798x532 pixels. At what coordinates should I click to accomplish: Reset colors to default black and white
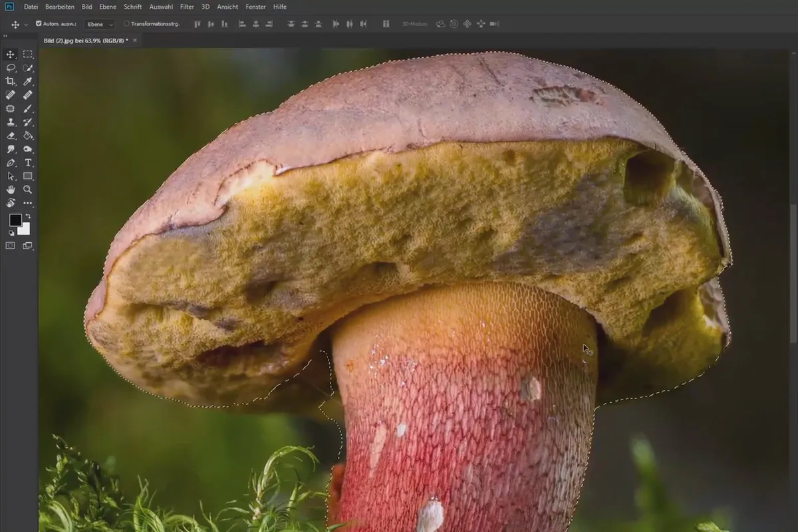(x=11, y=233)
